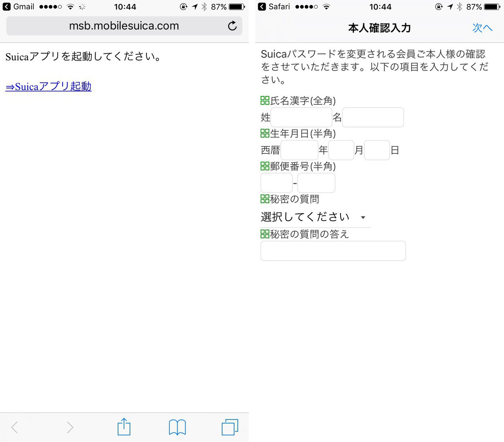Tap the rotation lock icon in Safari-side status bar

point(439,7)
